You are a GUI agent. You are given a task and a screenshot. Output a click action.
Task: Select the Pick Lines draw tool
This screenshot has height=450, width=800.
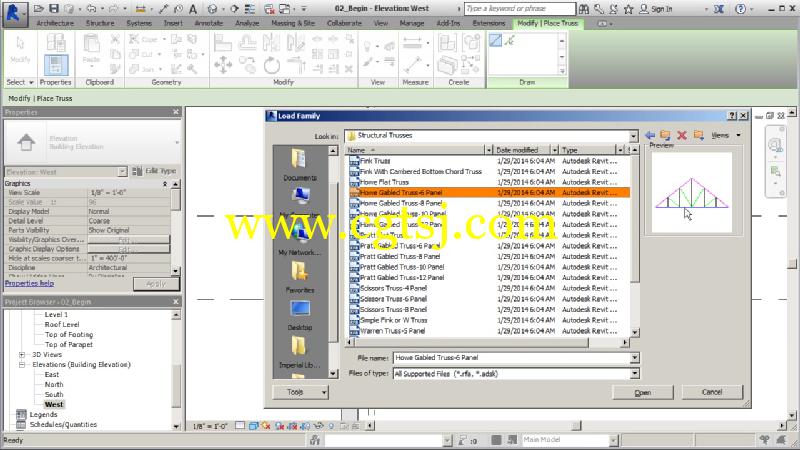509,40
